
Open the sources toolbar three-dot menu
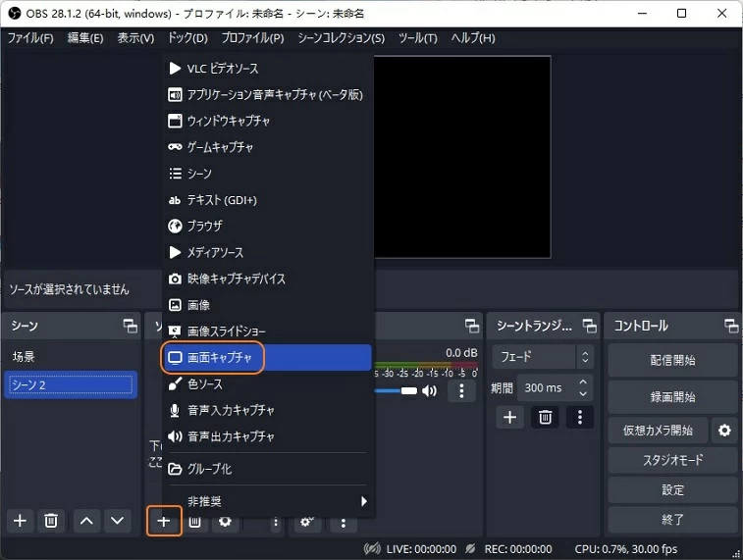276,523
